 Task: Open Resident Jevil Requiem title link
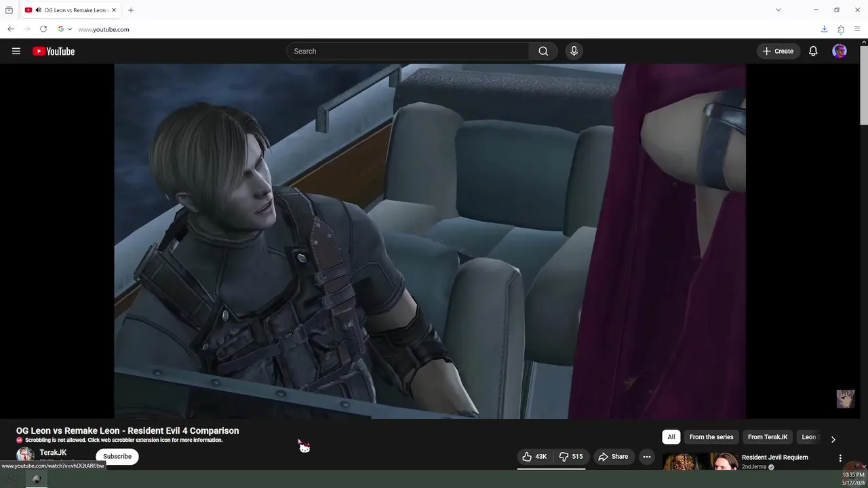point(775,457)
